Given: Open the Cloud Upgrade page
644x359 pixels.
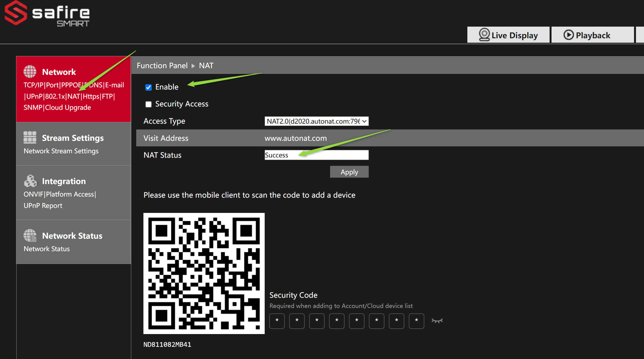Looking at the screenshot, I should click(68, 107).
